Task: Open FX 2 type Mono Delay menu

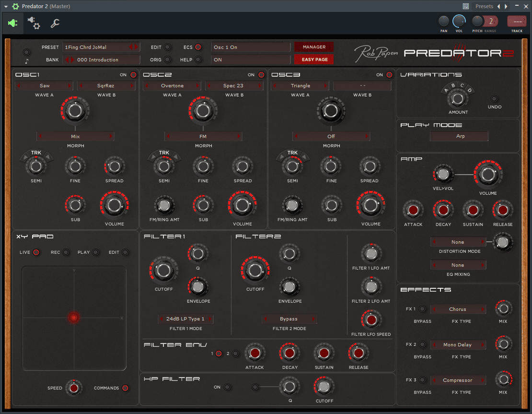Action: pyautogui.click(x=458, y=345)
